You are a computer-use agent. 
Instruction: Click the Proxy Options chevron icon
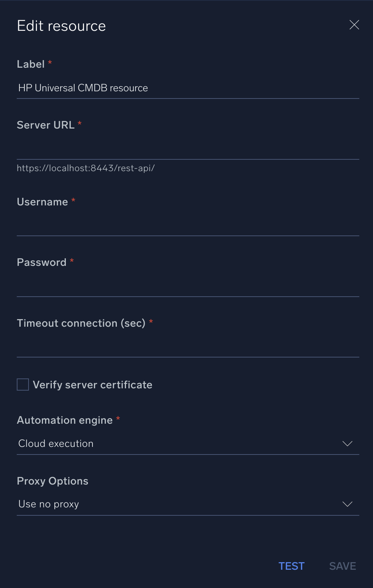[347, 504]
